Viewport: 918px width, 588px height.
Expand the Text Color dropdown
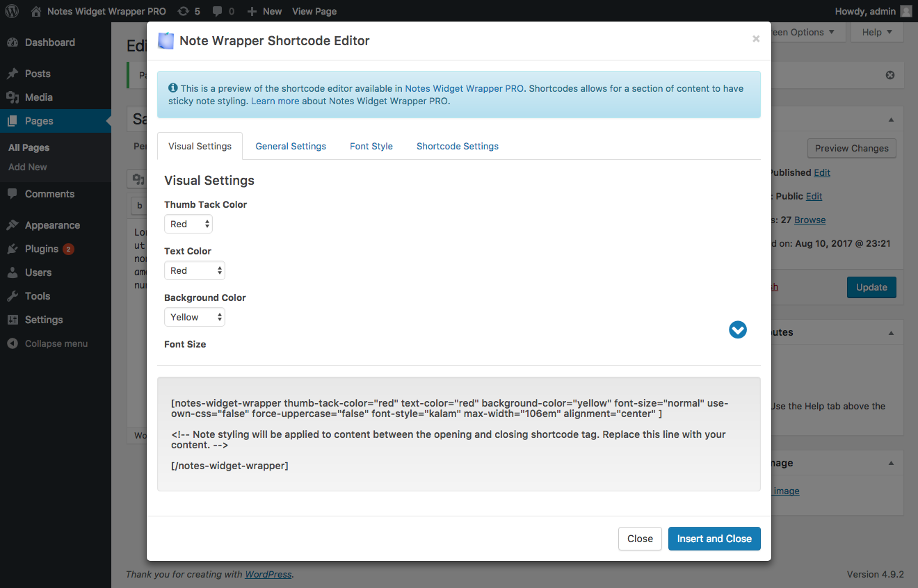[195, 270]
